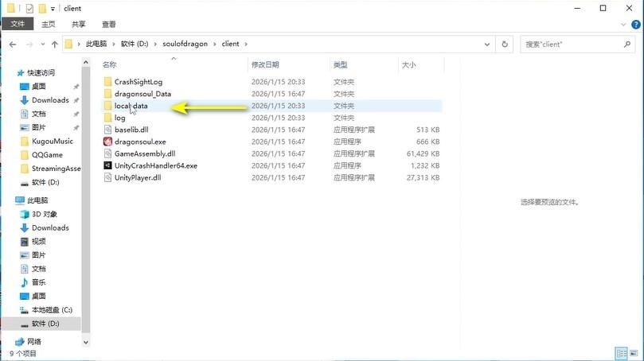Select the UnityCrashHandler64.exe file icon
644x361 pixels.
pyautogui.click(x=107, y=165)
